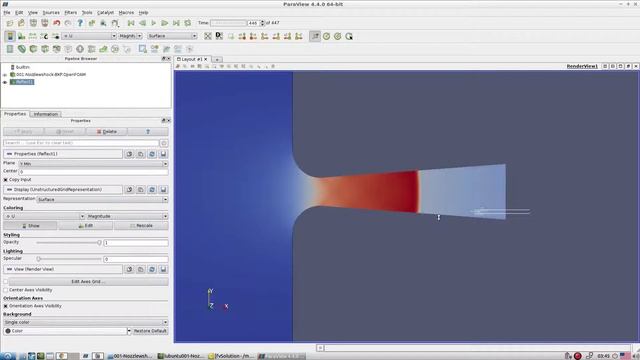Collapse the Properties (Reflect1) section header
Viewport: 640px width, 360px height.
[x=63, y=154]
